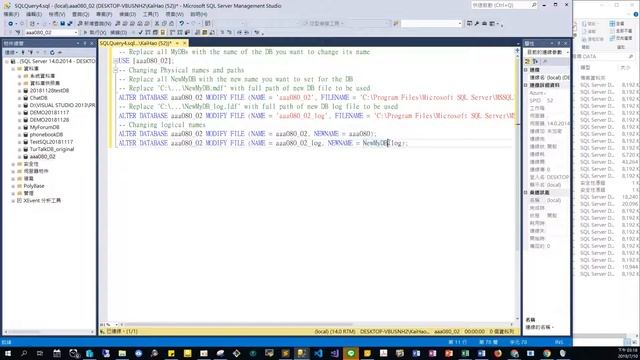This screenshot has height=360, width=640.
Task: Click the Parse query checkmark icon
Action: (x=140, y=32)
